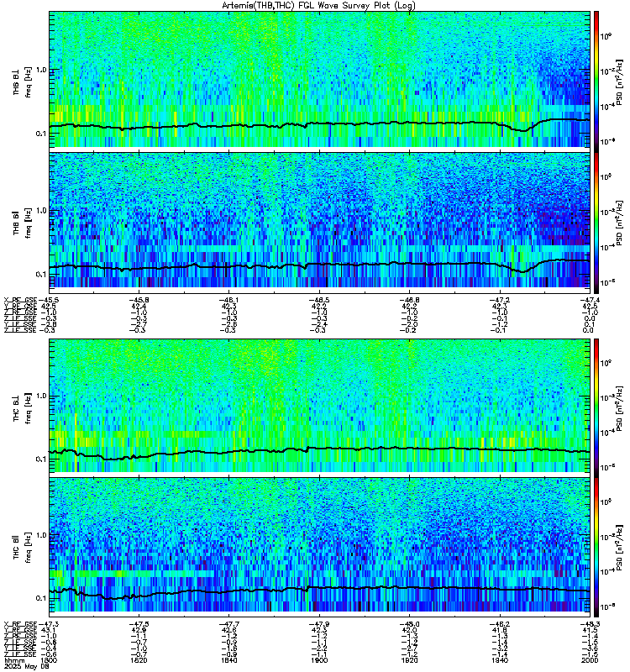Click the "THB B∥" axis label
Image resolution: width=630 pixels, height=672 pixels.
click(x=16, y=223)
